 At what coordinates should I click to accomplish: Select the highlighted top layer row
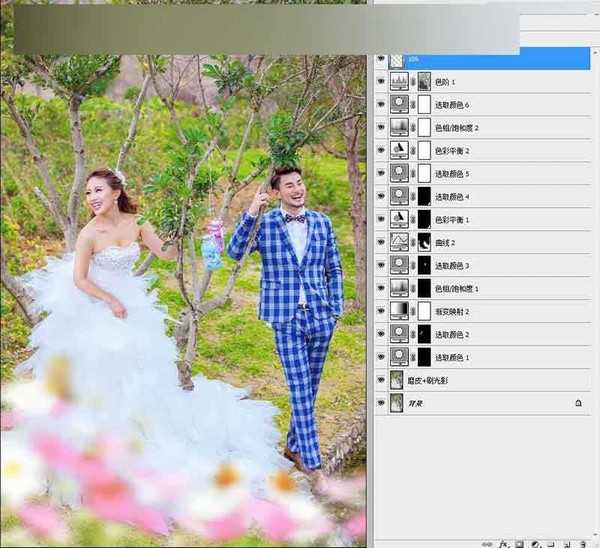point(490,59)
